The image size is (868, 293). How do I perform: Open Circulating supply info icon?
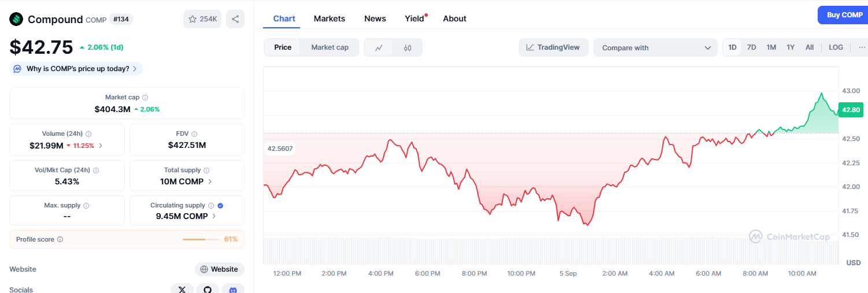pos(211,206)
